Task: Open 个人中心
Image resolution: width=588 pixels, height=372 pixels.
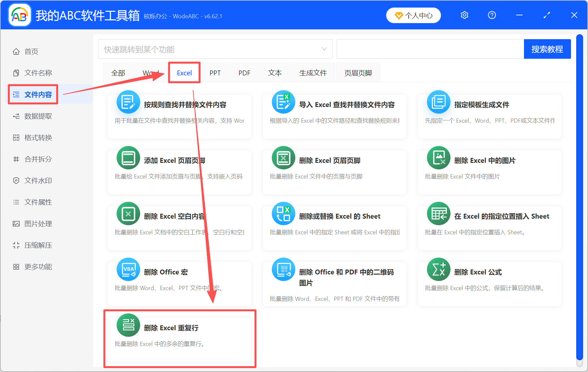Action: (413, 15)
